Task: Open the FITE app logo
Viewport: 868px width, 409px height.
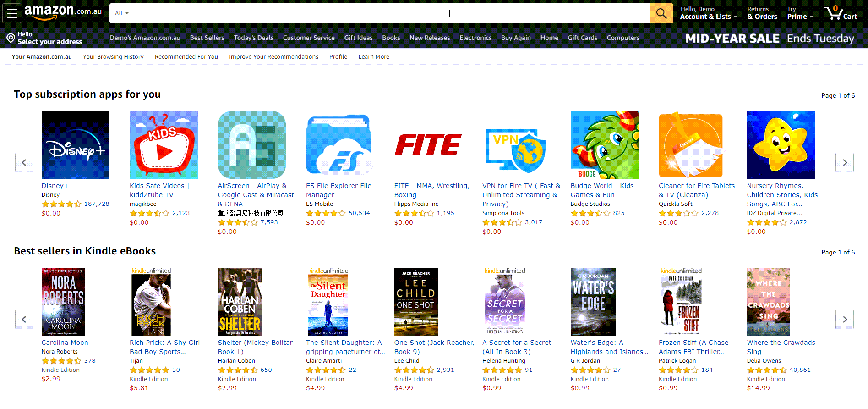Action: coord(428,145)
